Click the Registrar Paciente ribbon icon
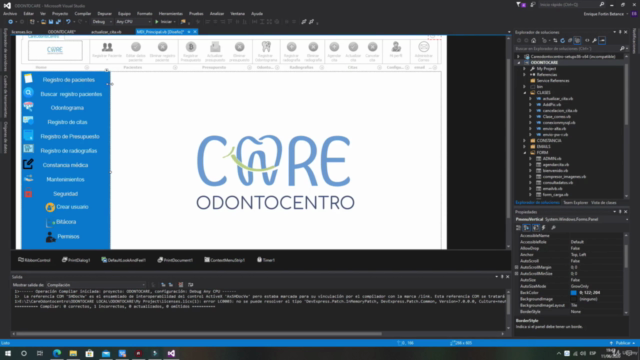This screenshot has height=360, width=640. [107, 47]
